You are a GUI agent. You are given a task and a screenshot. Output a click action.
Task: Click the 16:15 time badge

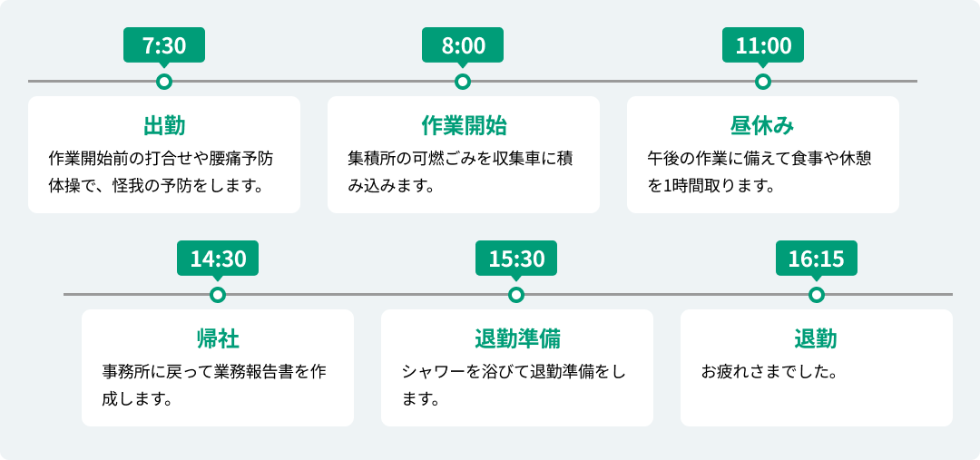[817, 259]
